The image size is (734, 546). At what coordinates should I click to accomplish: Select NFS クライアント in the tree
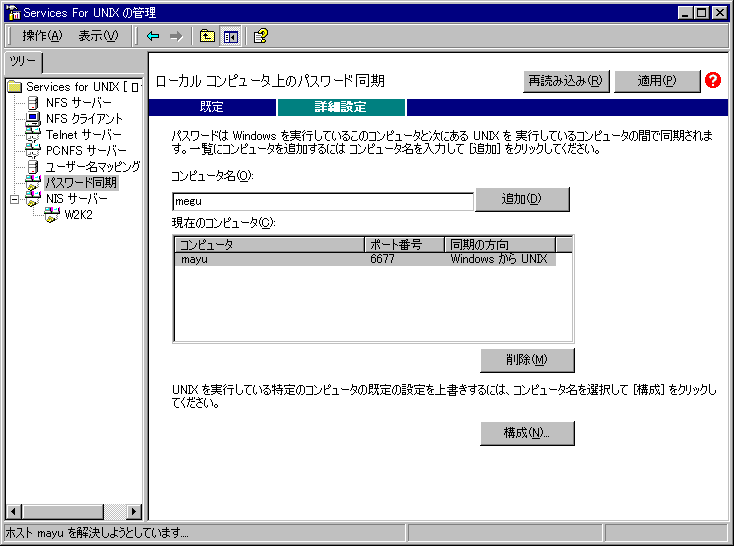point(84,118)
